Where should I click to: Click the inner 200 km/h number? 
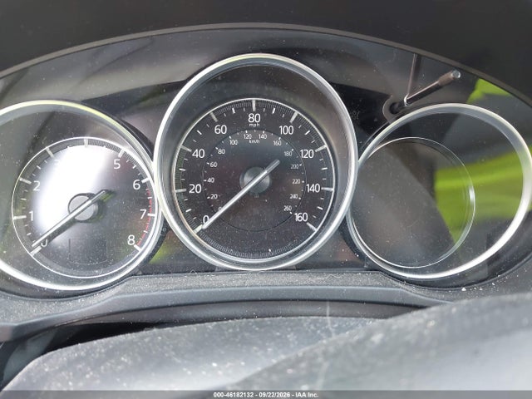point(294,166)
